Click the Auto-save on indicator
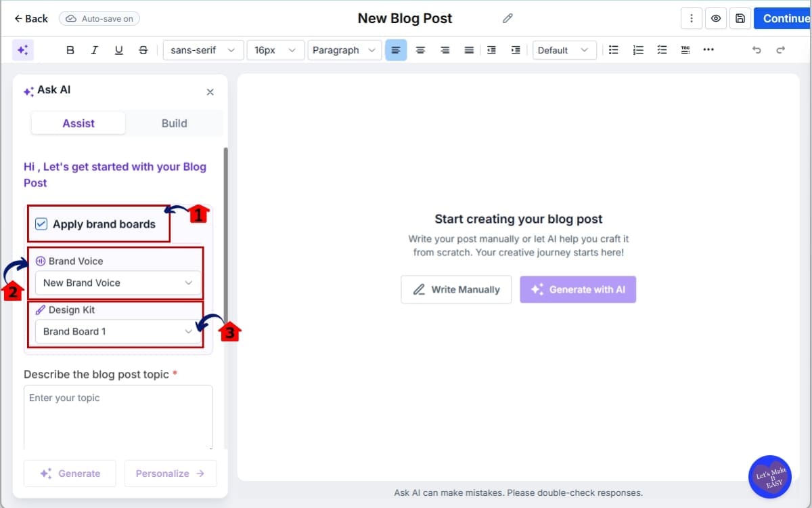Image resolution: width=812 pixels, height=508 pixels. [x=99, y=19]
